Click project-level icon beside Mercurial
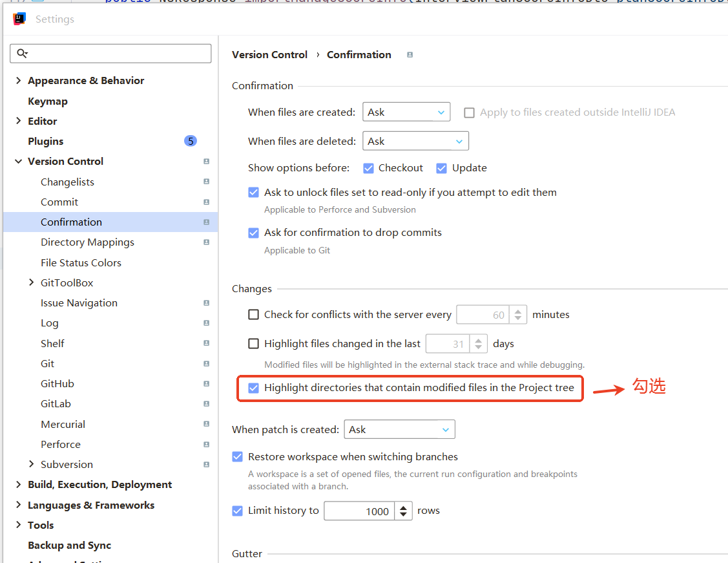The width and height of the screenshot is (728, 563). (207, 424)
